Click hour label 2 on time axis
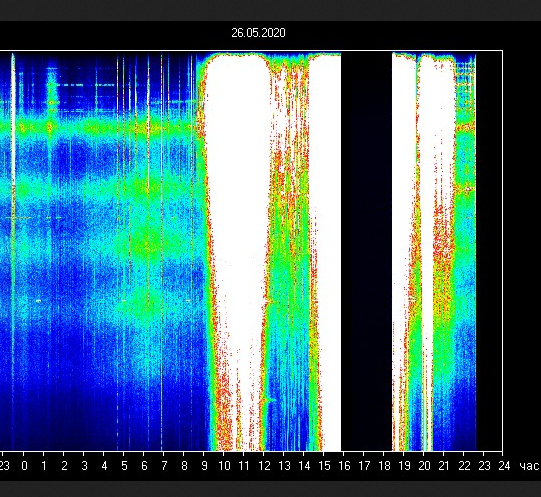Viewport: 541px width, 497px height. pos(64,466)
